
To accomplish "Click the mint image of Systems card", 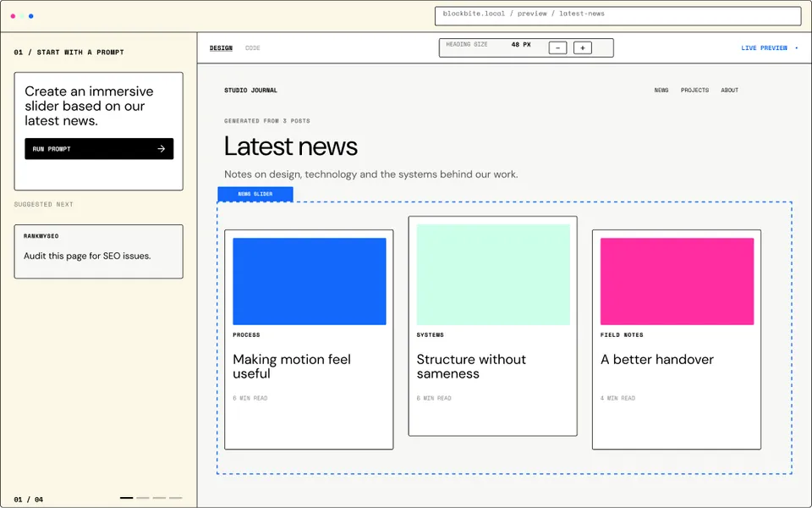I will (493, 274).
